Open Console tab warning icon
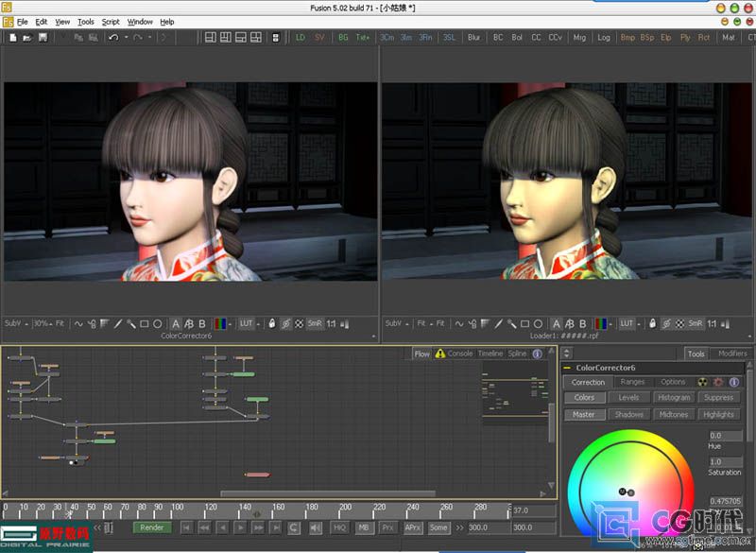Image resolution: width=756 pixels, height=553 pixels. [440, 354]
